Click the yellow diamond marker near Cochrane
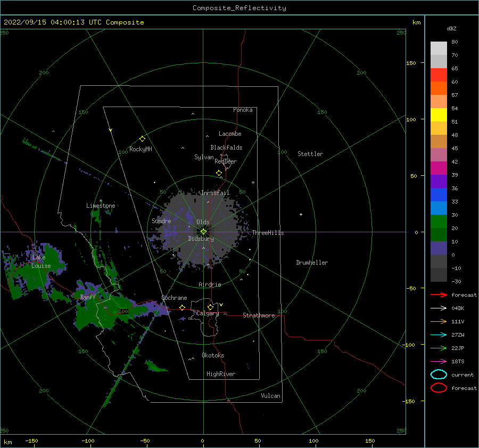 pyautogui.click(x=182, y=308)
